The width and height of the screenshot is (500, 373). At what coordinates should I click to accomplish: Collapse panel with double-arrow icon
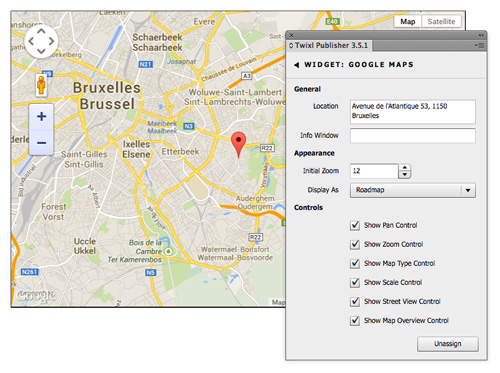click(481, 35)
